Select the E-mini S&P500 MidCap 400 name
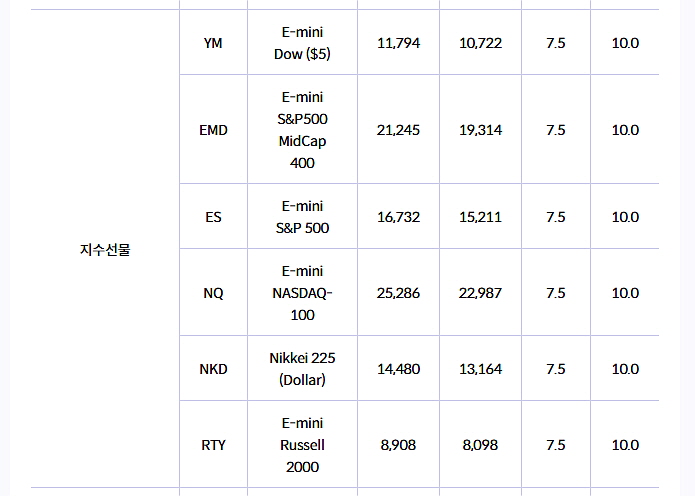The height and width of the screenshot is (496, 695). pyautogui.click(x=302, y=130)
